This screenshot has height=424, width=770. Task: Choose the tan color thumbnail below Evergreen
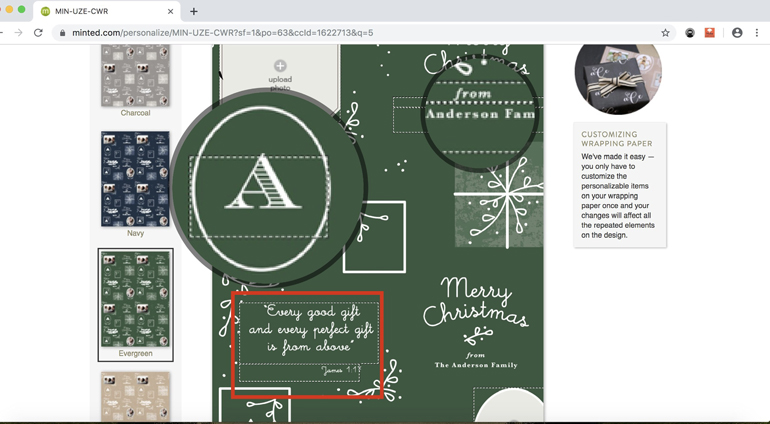pyautogui.click(x=136, y=396)
